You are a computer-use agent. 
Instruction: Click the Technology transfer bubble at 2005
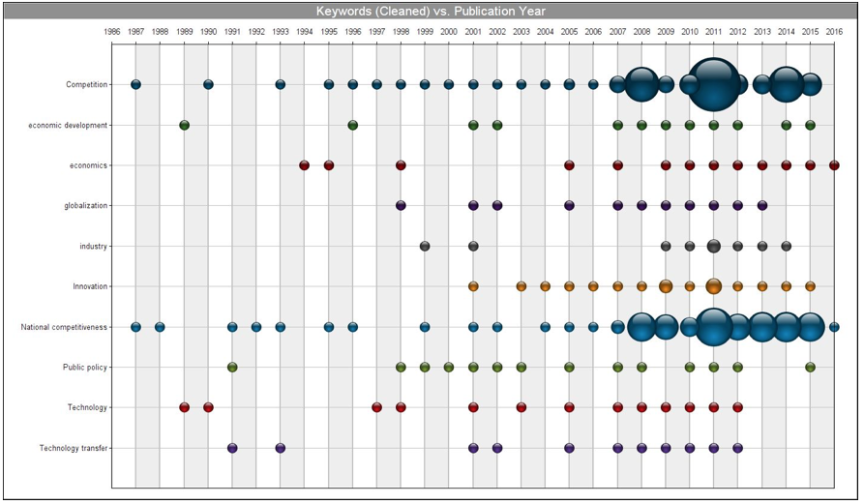click(569, 448)
